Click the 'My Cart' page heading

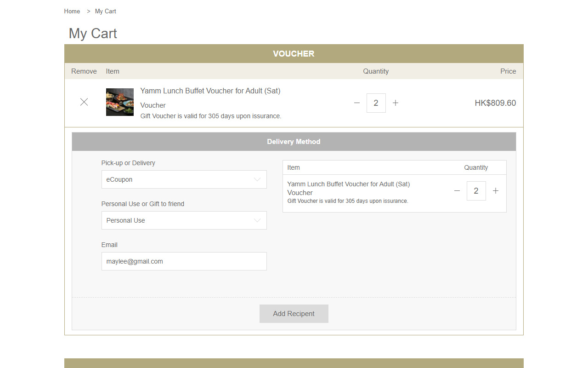pyautogui.click(x=93, y=34)
